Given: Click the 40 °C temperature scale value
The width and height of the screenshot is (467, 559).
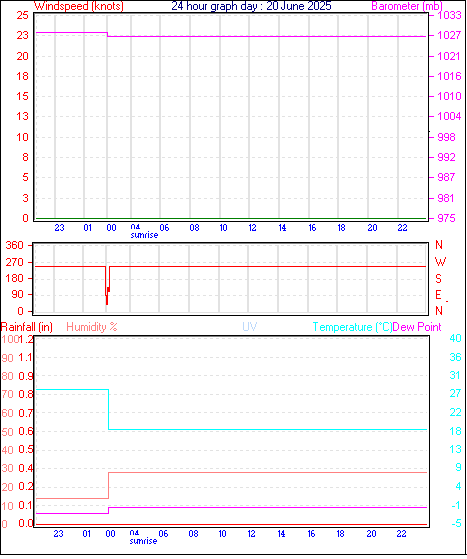Looking at the screenshot, I should coord(455,338).
